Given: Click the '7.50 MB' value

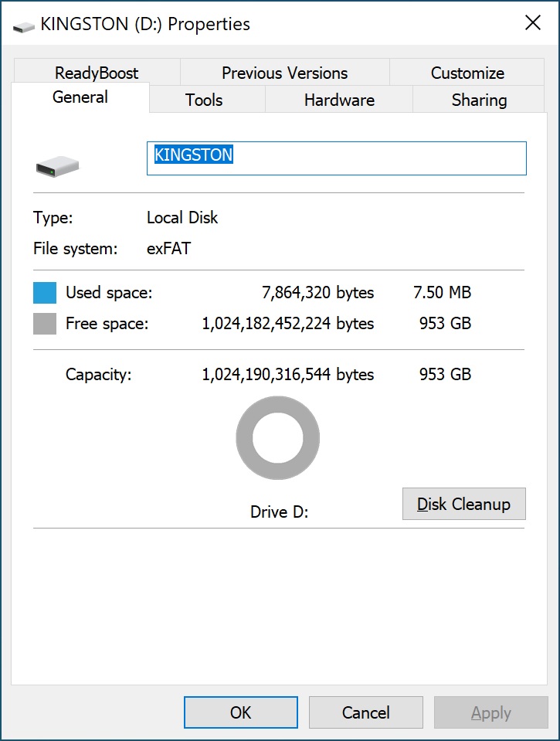Looking at the screenshot, I should (443, 293).
